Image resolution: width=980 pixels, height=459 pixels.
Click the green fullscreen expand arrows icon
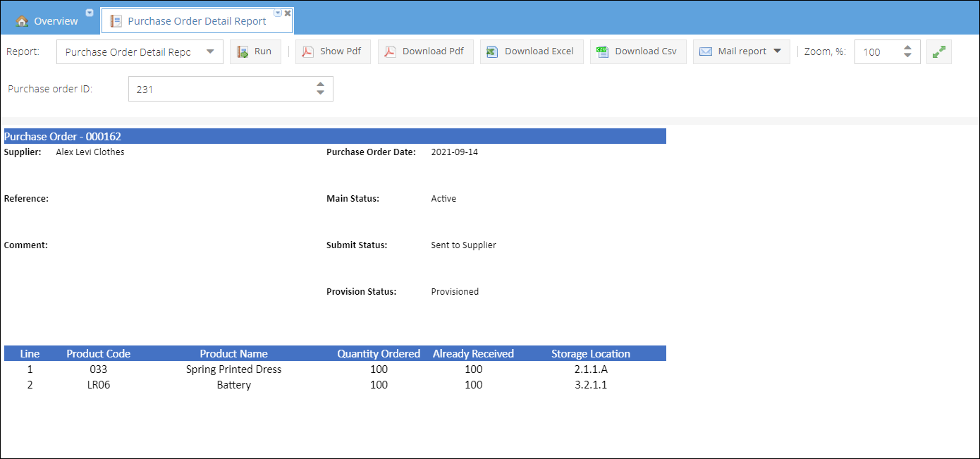[x=938, y=51]
